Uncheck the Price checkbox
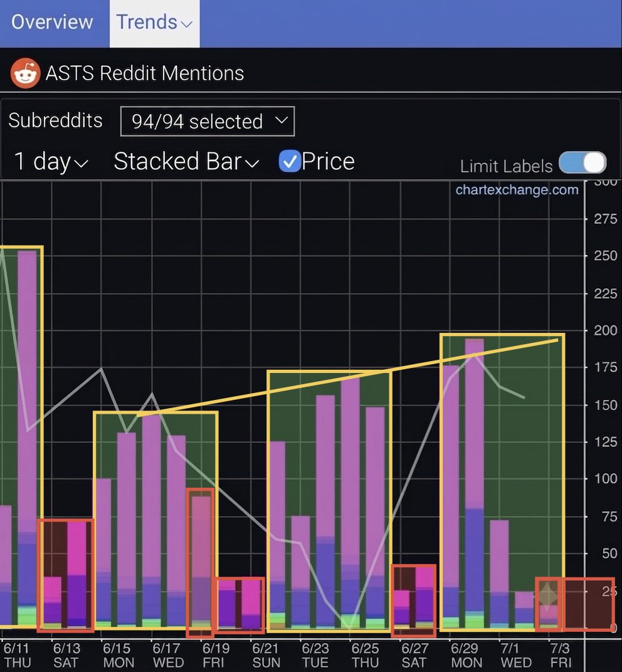 point(289,162)
